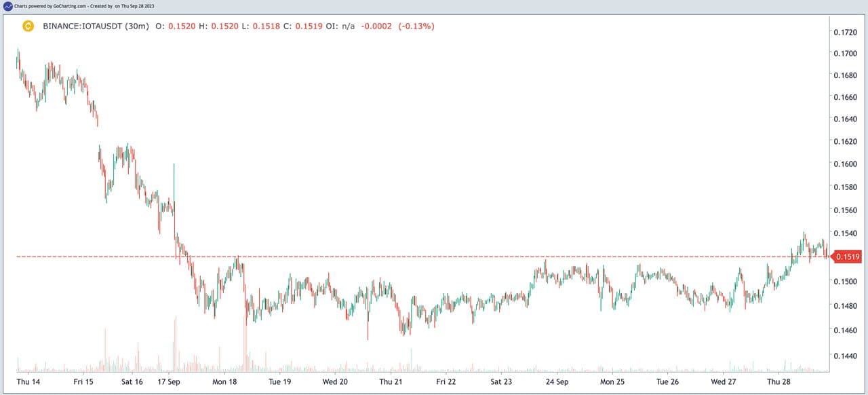Click the Thu 14 date axis label
Screen dimensions: 868x395
(x=28, y=382)
